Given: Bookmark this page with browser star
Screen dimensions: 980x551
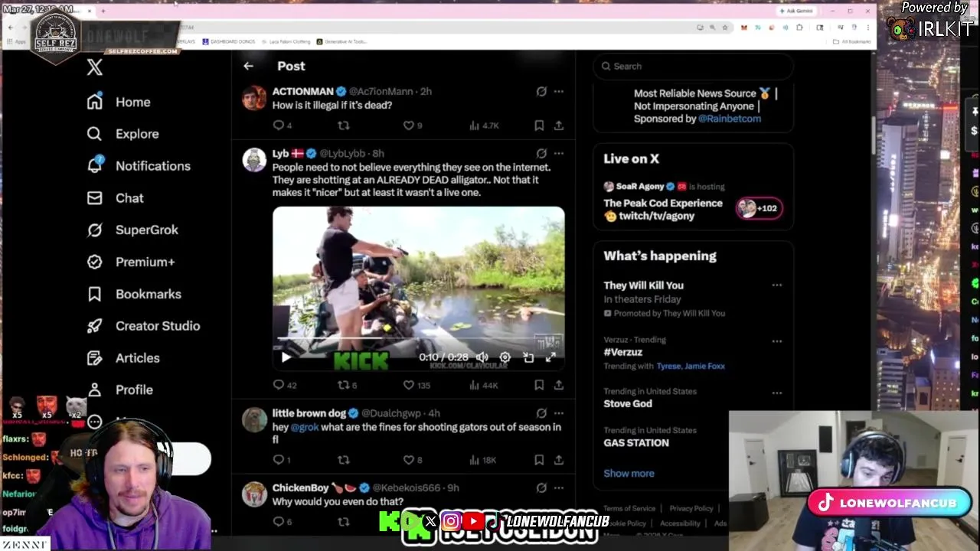Looking at the screenshot, I should pyautogui.click(x=725, y=28).
